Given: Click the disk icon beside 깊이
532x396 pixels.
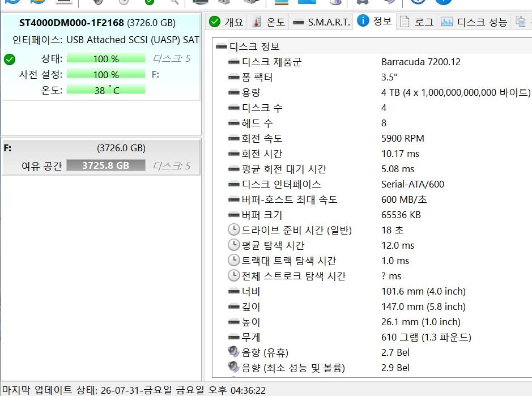Looking at the screenshot, I should [x=234, y=306].
